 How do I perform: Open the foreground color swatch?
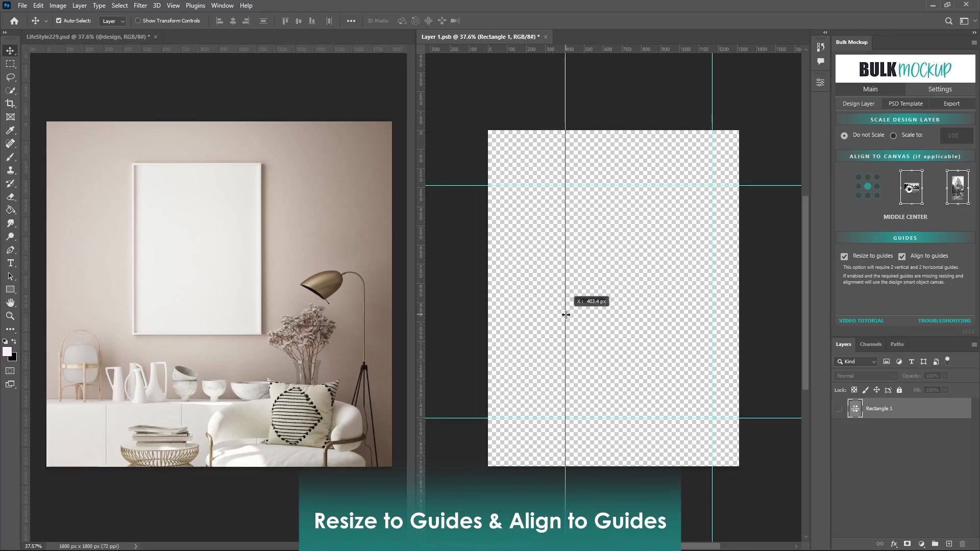[x=8, y=352]
